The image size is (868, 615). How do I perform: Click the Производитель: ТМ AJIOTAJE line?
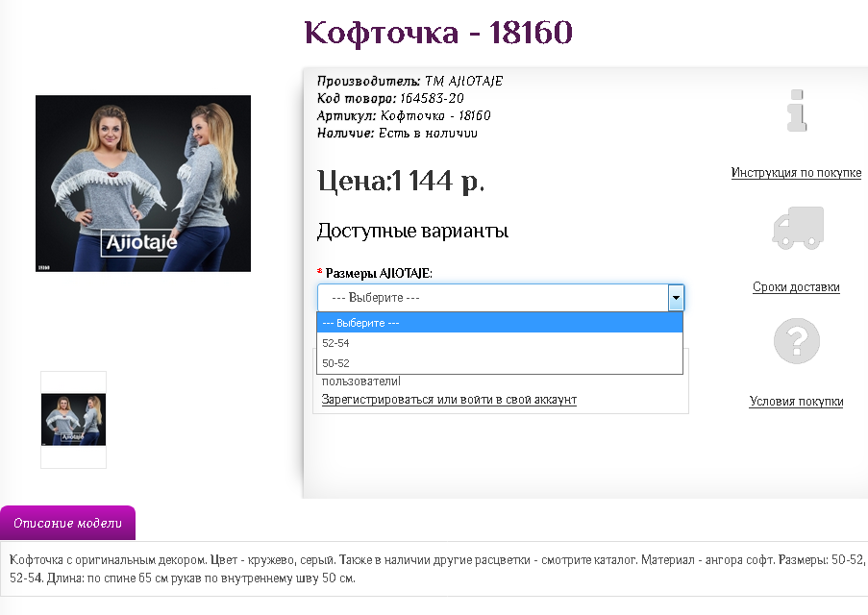(x=409, y=82)
